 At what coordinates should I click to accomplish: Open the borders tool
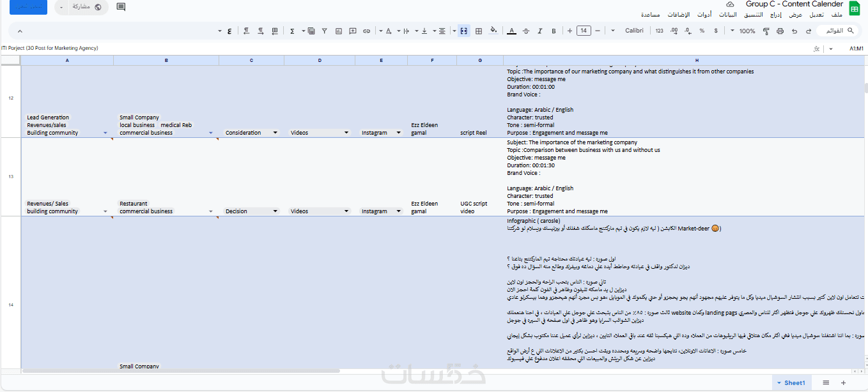pyautogui.click(x=478, y=31)
